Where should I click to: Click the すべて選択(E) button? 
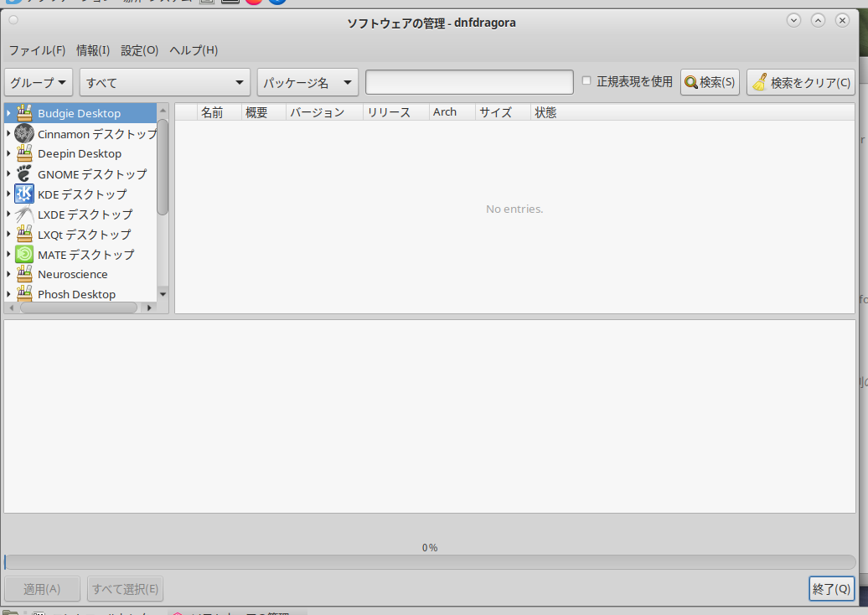click(125, 589)
